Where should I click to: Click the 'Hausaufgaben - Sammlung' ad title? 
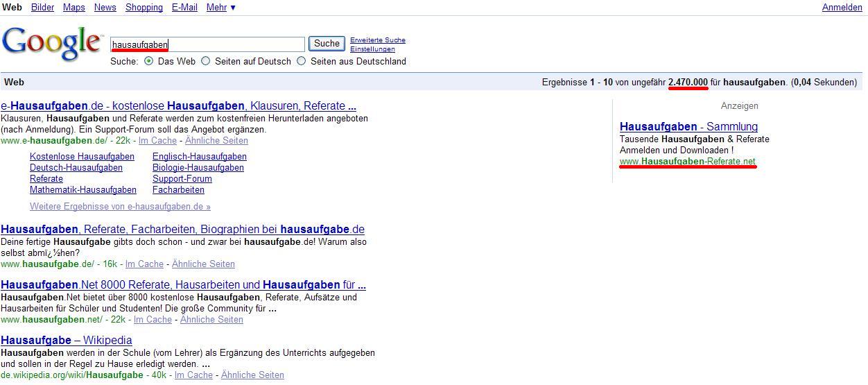[688, 126]
